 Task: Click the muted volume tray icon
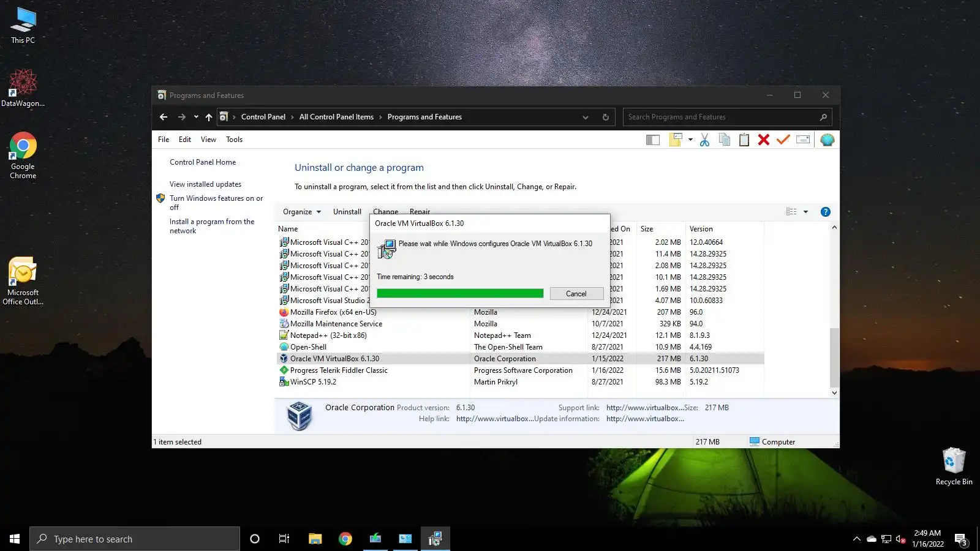[901, 539]
